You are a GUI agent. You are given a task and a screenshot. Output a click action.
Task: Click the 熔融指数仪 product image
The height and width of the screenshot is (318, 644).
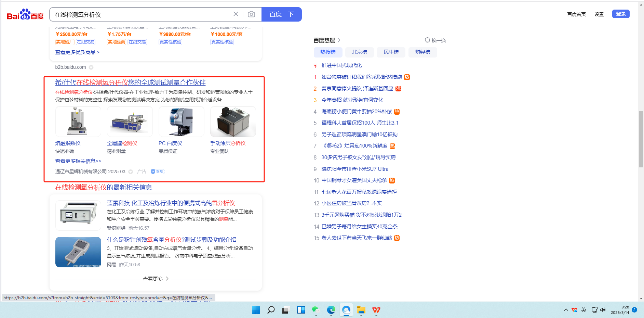pyautogui.click(x=78, y=122)
